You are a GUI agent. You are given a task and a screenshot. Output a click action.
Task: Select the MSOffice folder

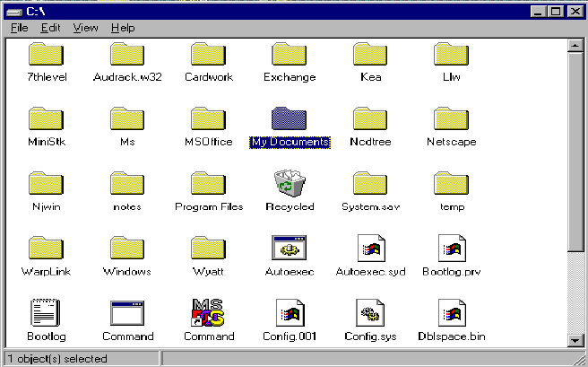click(208, 118)
